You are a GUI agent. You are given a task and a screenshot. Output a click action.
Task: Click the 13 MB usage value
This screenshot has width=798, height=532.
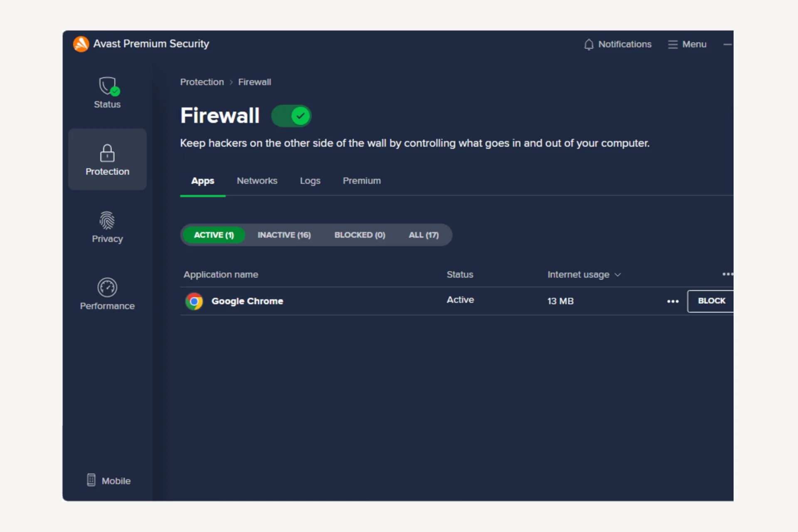[x=560, y=301]
